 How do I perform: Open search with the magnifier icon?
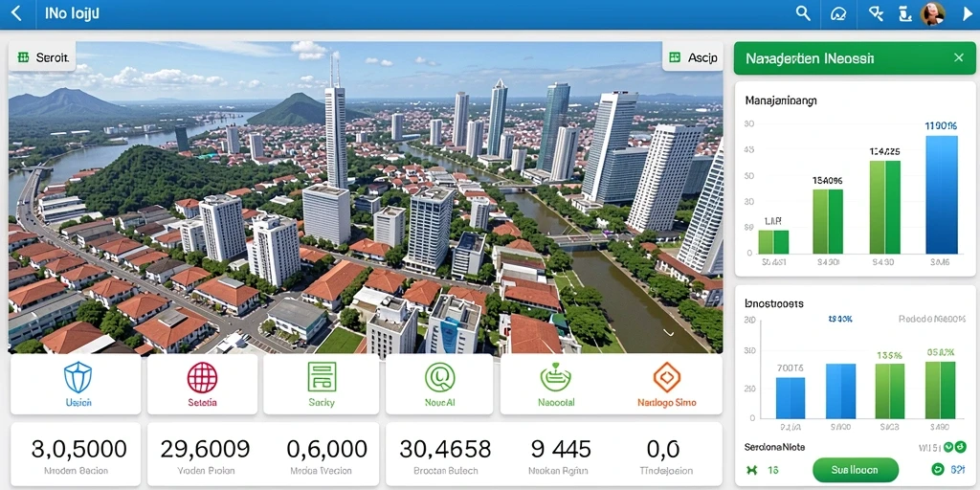803,13
